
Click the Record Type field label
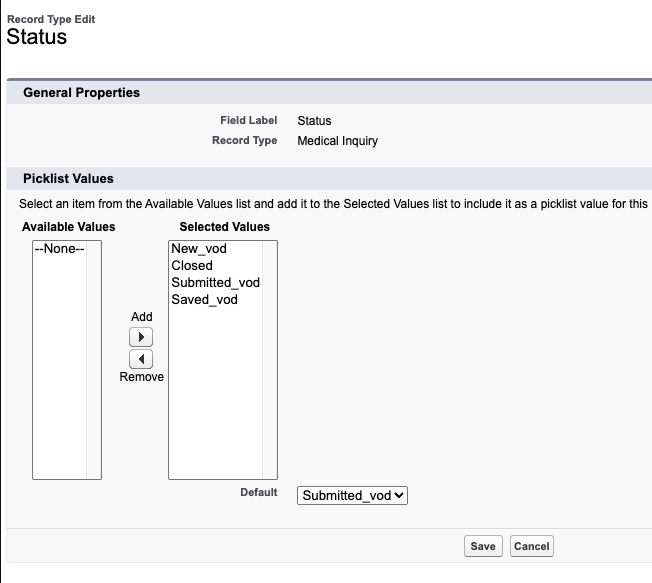click(x=244, y=141)
